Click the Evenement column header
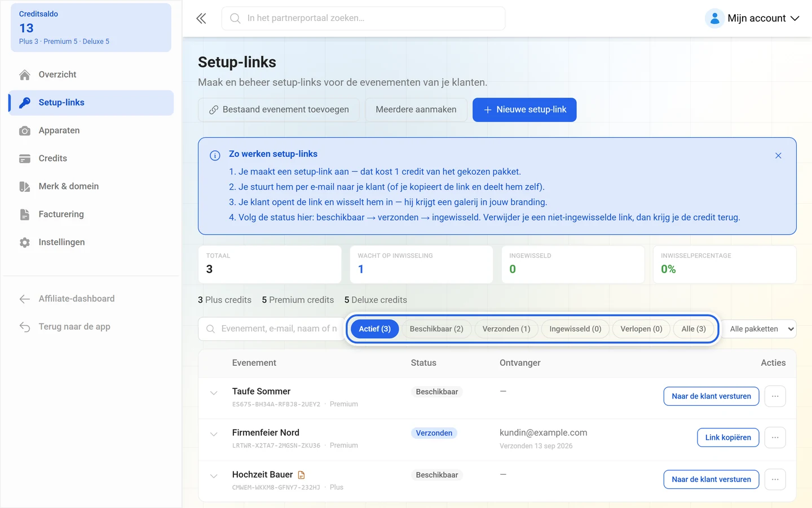Viewport: 812px width, 508px height. [x=254, y=363]
